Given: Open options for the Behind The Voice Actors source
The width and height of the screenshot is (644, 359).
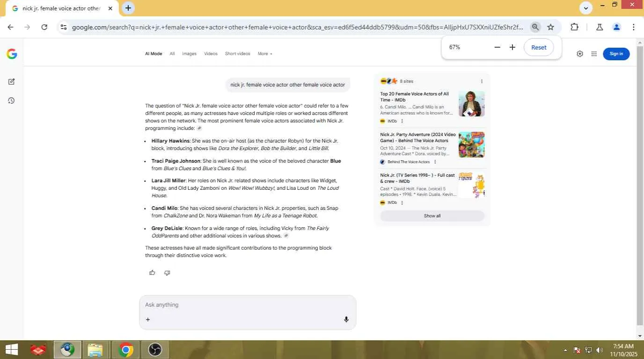Looking at the screenshot, I should point(435,162).
